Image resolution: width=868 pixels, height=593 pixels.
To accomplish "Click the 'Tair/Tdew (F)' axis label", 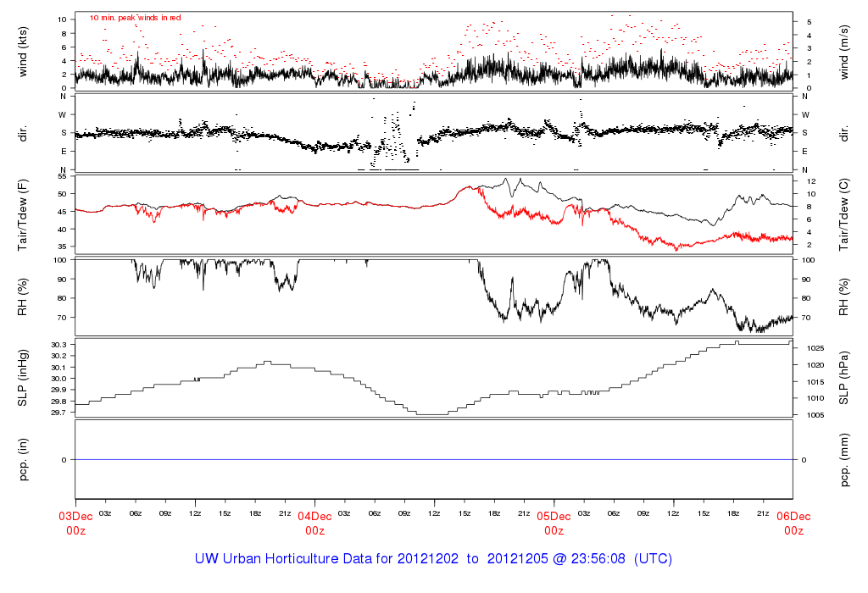I will tap(23, 214).
